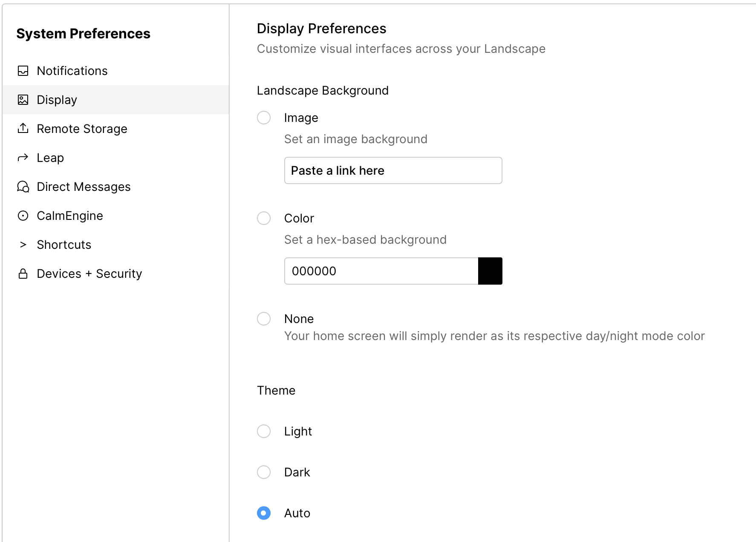Click the CalmEngine circle icon
Viewport: 756px width, 542px height.
click(x=23, y=216)
